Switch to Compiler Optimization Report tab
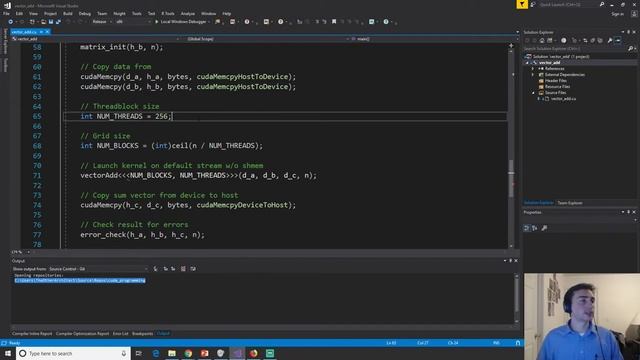This screenshot has width=640, height=360. 82,333
